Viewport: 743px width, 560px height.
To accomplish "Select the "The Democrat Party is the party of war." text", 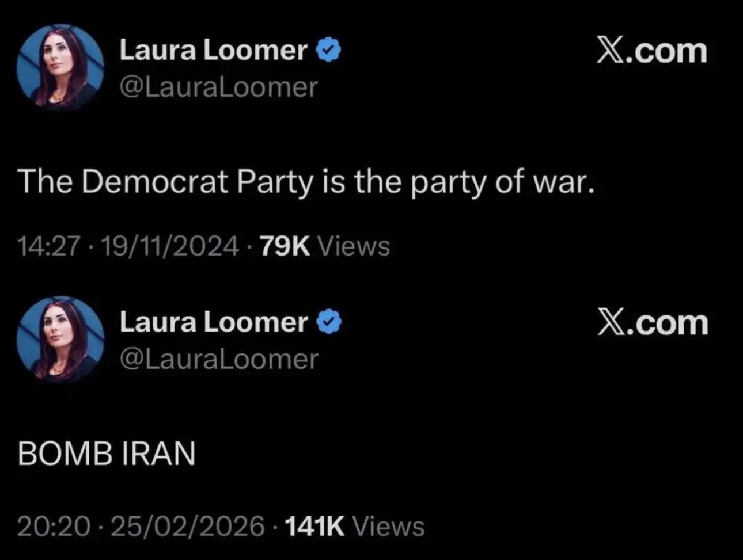I will [x=305, y=182].
